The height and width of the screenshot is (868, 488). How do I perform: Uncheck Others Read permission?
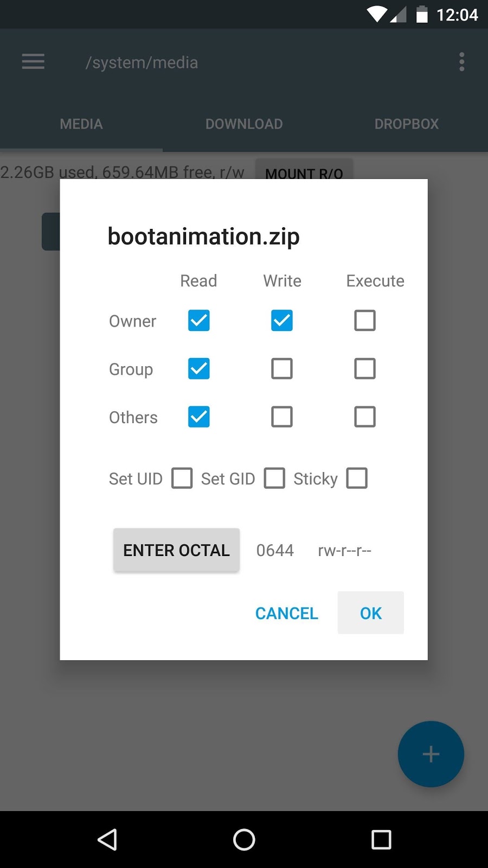pos(199,417)
